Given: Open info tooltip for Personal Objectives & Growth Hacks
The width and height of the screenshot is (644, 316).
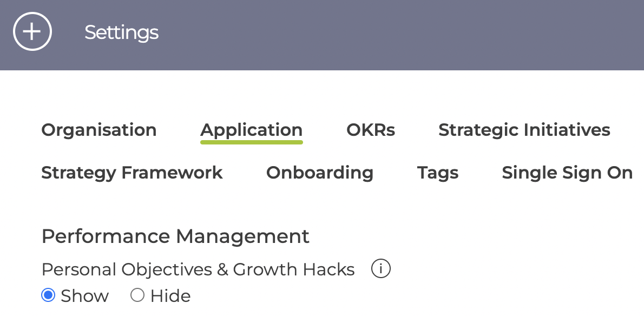Looking at the screenshot, I should click(x=381, y=269).
